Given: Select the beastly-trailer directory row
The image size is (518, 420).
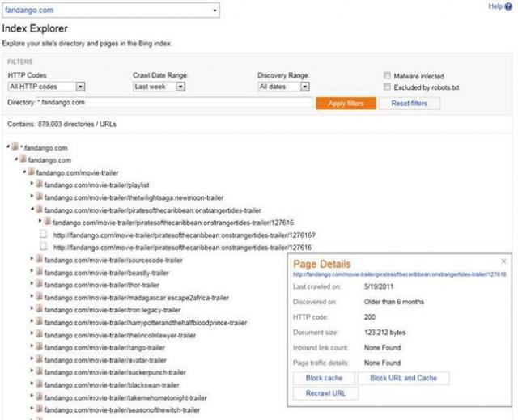Looking at the screenshot, I should [106, 273].
